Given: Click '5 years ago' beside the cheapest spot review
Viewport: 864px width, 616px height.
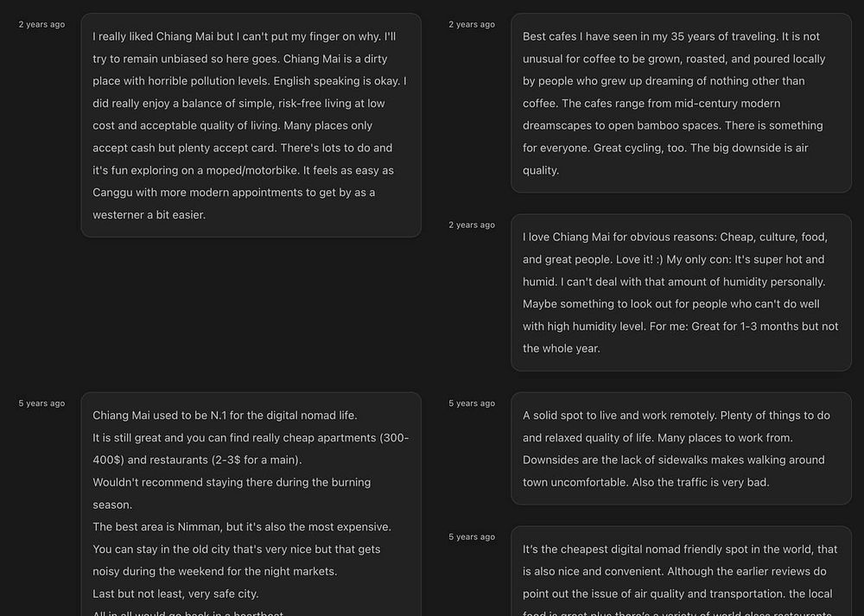Looking at the screenshot, I should (x=472, y=537).
